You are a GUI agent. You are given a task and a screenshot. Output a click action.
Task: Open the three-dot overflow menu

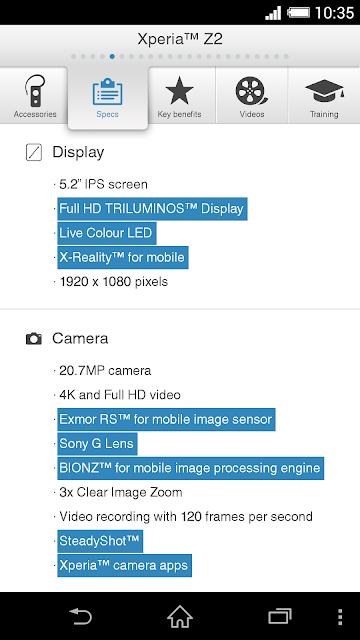click(340, 617)
